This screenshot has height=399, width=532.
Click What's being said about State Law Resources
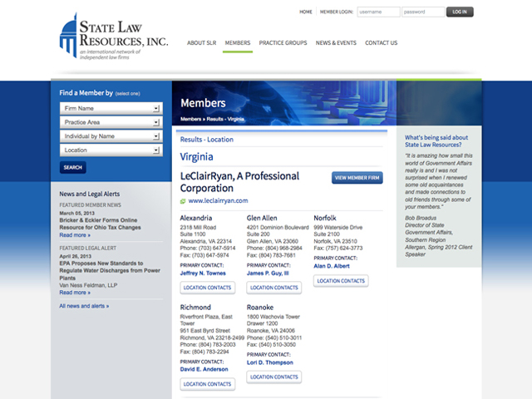[x=436, y=141]
